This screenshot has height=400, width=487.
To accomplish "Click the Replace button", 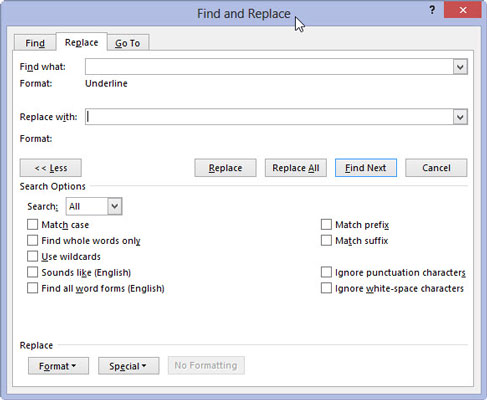I will (225, 168).
